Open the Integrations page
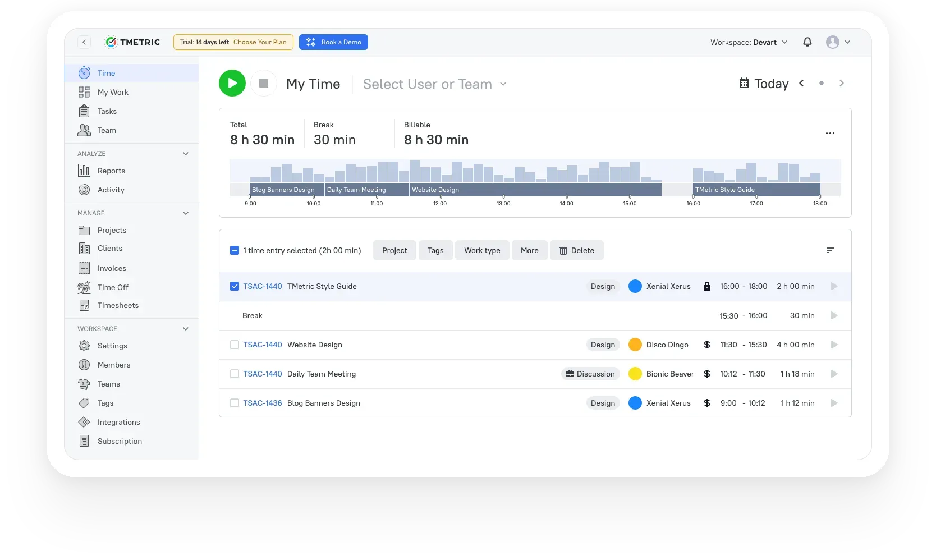Viewport: 936px width, 560px height. (118, 422)
